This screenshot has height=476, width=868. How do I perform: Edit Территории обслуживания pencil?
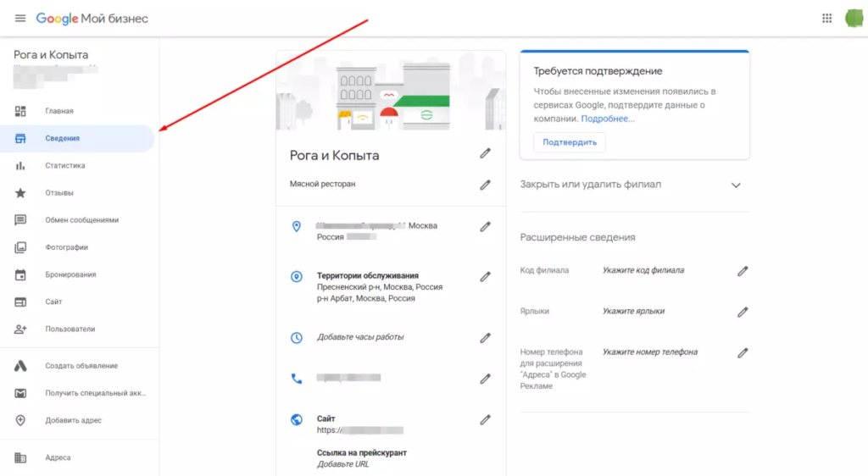485,276
